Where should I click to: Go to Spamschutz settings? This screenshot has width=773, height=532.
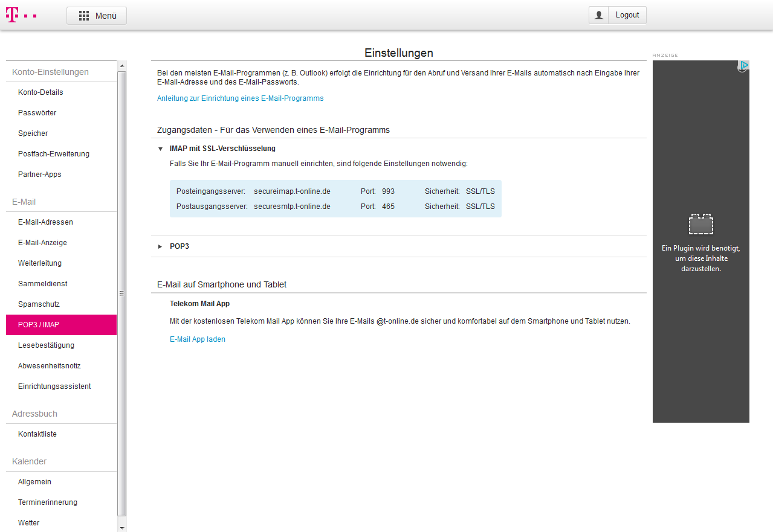tap(39, 304)
